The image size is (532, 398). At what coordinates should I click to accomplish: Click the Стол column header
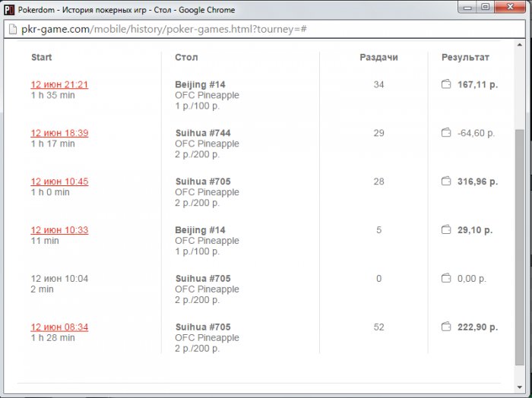tap(186, 57)
